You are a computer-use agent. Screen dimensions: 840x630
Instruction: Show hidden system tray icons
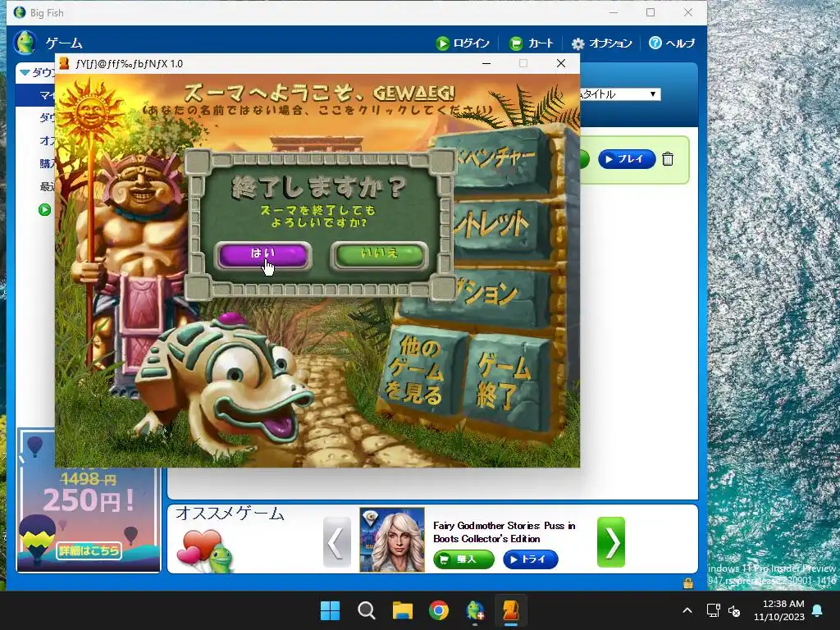point(687,610)
